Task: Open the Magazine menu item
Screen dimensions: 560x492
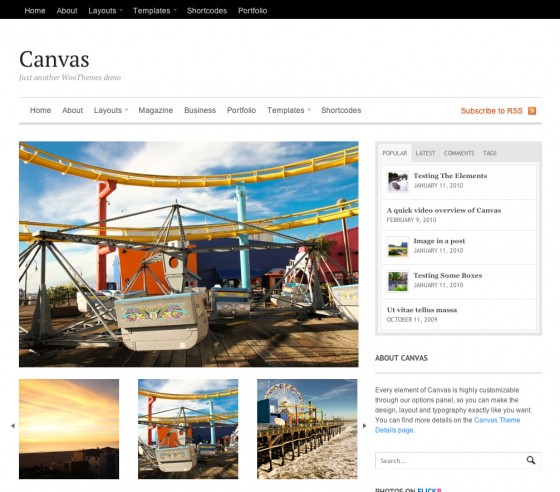Action: coord(156,110)
